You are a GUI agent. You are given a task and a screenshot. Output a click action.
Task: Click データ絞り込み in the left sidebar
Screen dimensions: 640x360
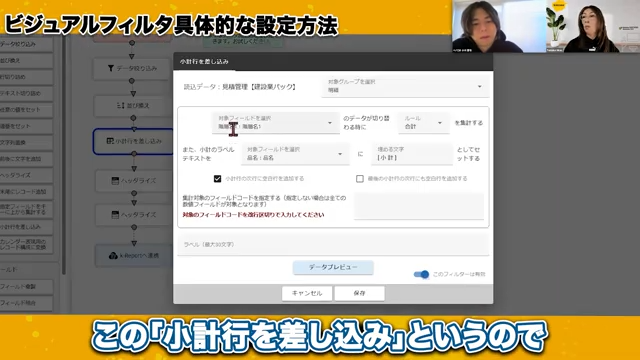25,44
